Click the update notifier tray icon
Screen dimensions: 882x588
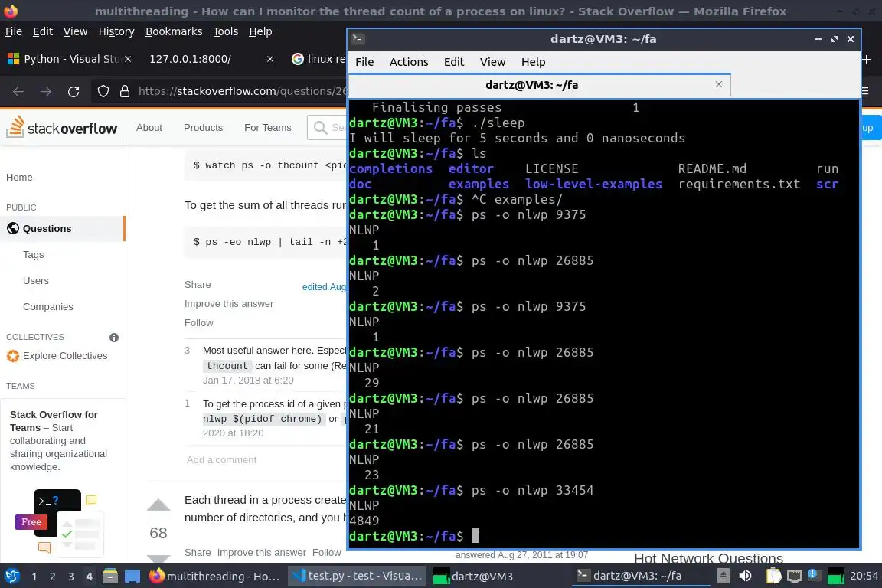(813, 575)
